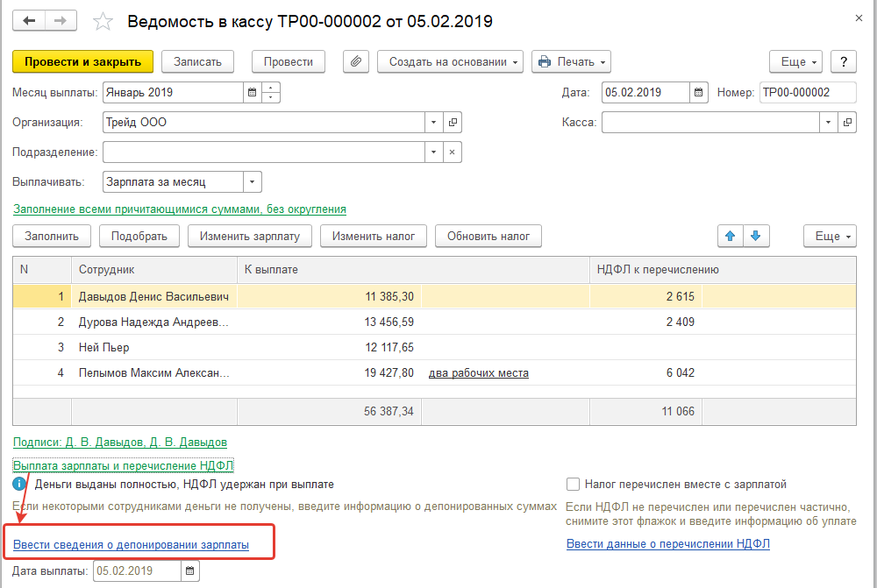Click the back navigation arrow

28,20
